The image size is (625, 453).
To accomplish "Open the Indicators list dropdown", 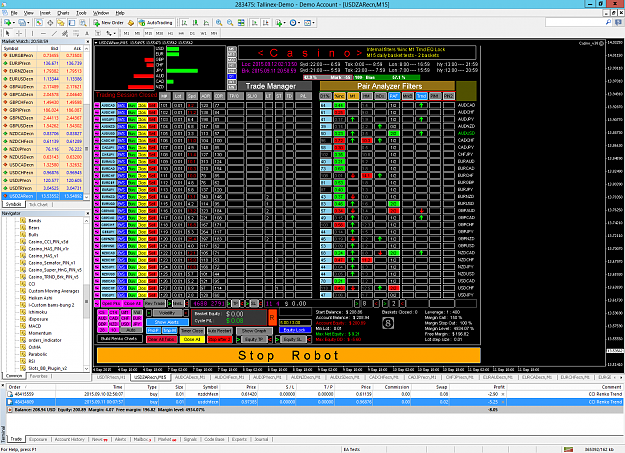I will pos(284,23).
